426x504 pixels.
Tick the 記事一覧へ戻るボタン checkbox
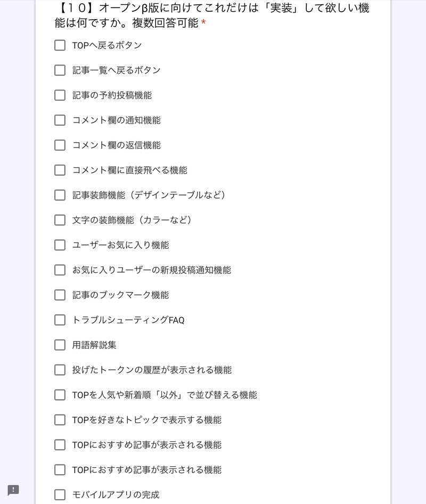(60, 70)
